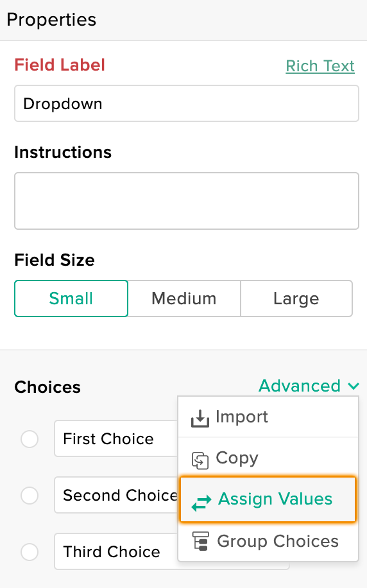The image size is (367, 588).
Task: Select the First Choice radio button
Action: (x=30, y=438)
